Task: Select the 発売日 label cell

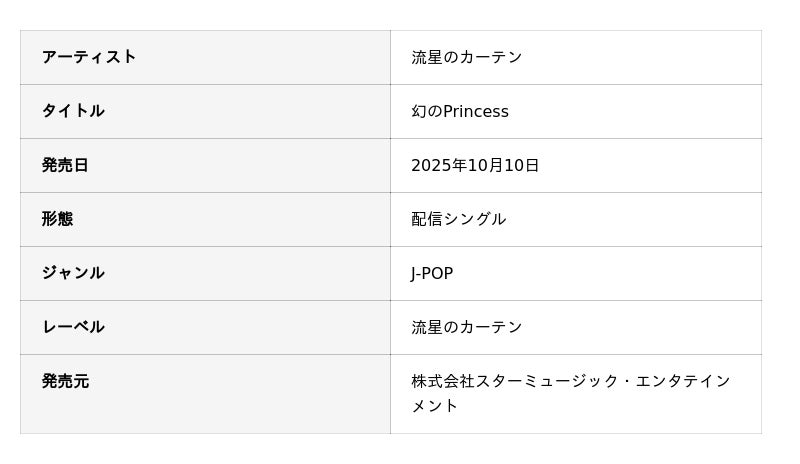Action: [x=65, y=165]
